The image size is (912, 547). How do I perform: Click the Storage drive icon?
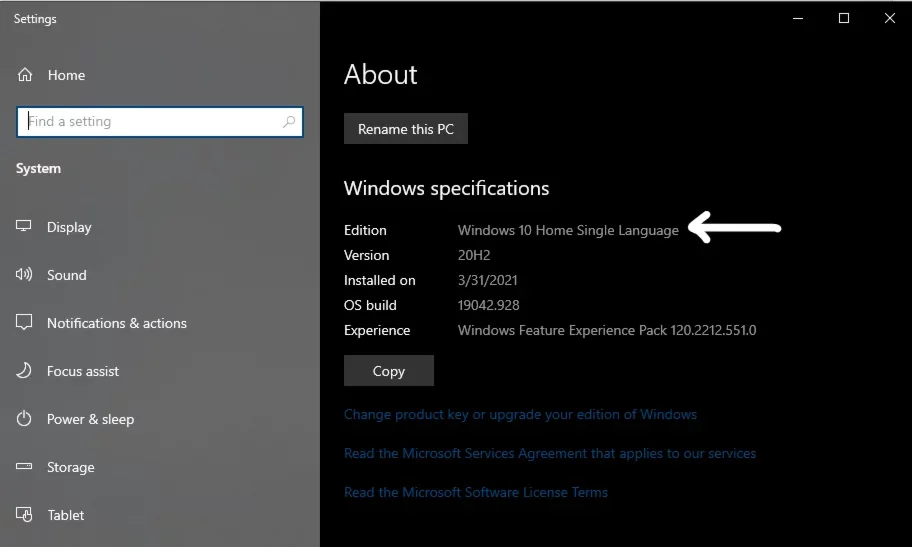click(25, 467)
